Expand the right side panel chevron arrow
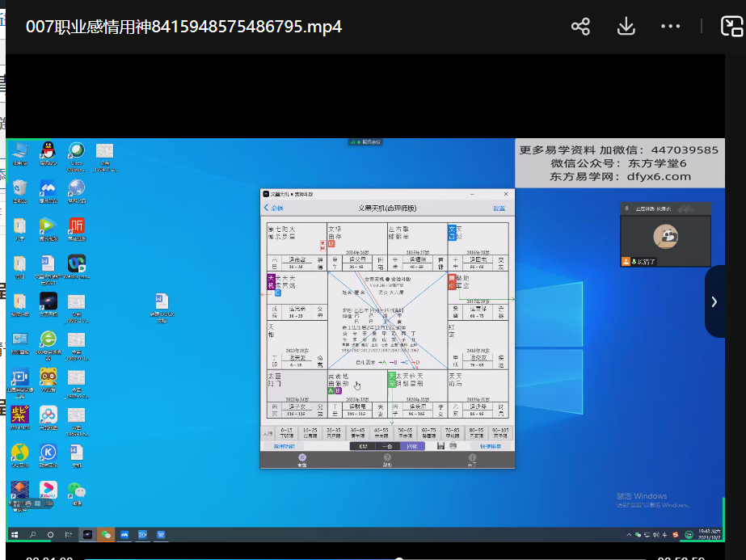 tap(714, 301)
